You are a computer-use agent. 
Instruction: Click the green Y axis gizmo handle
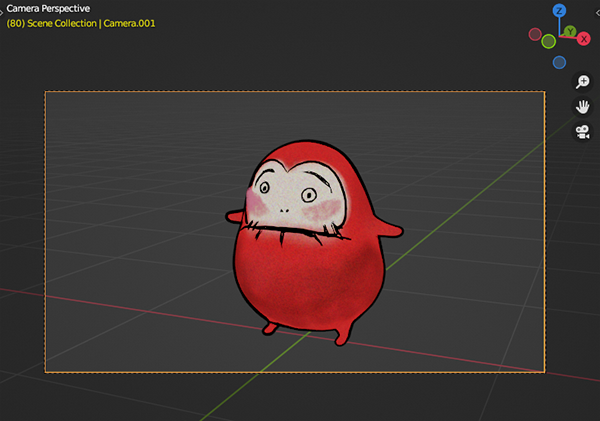pyautogui.click(x=571, y=32)
